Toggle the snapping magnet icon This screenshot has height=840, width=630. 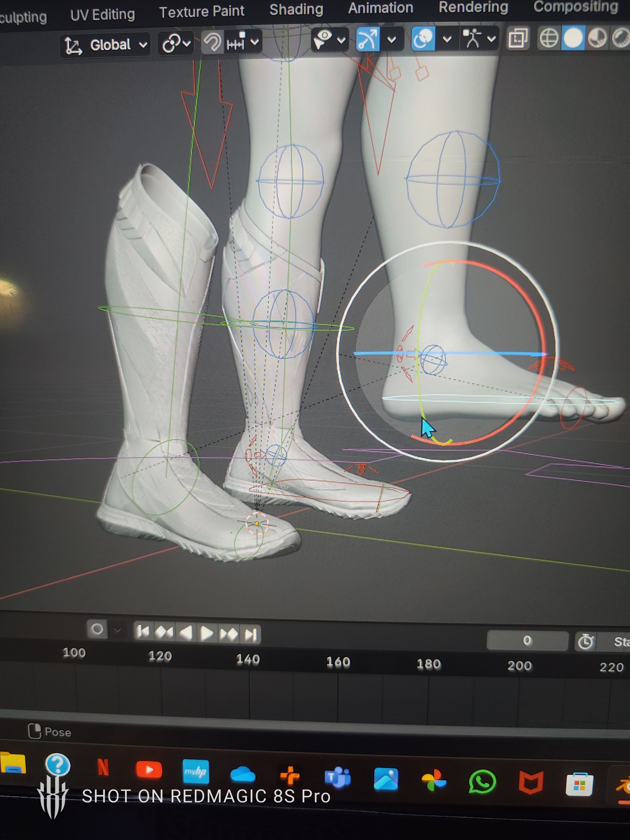pyautogui.click(x=212, y=42)
